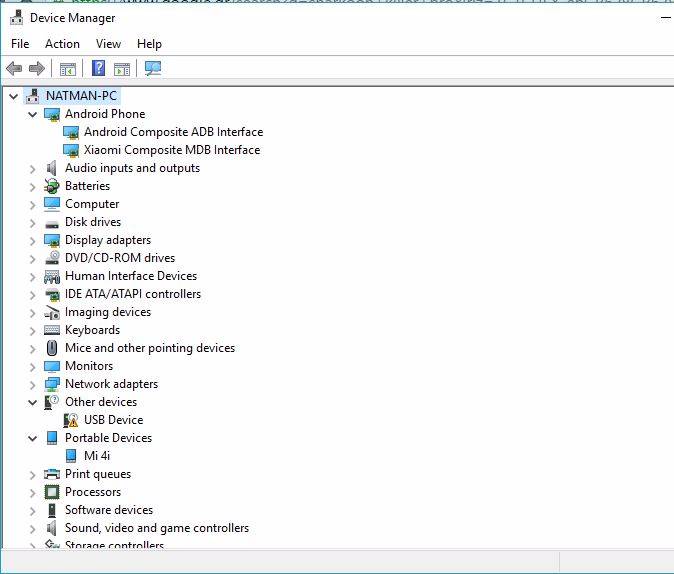The image size is (674, 574).
Task: Expand Audio inputs and outputs
Action: (x=33, y=169)
